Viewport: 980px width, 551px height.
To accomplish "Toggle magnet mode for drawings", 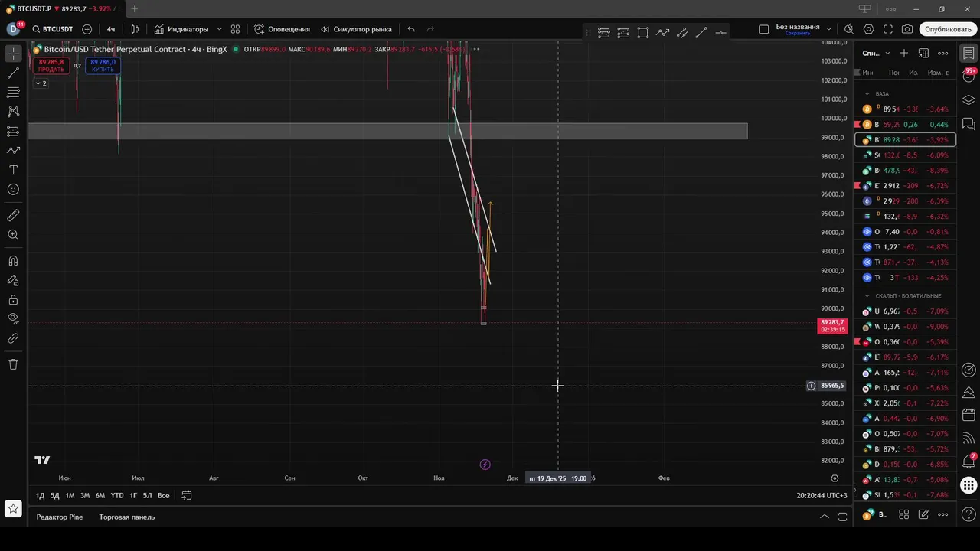I will (x=13, y=261).
